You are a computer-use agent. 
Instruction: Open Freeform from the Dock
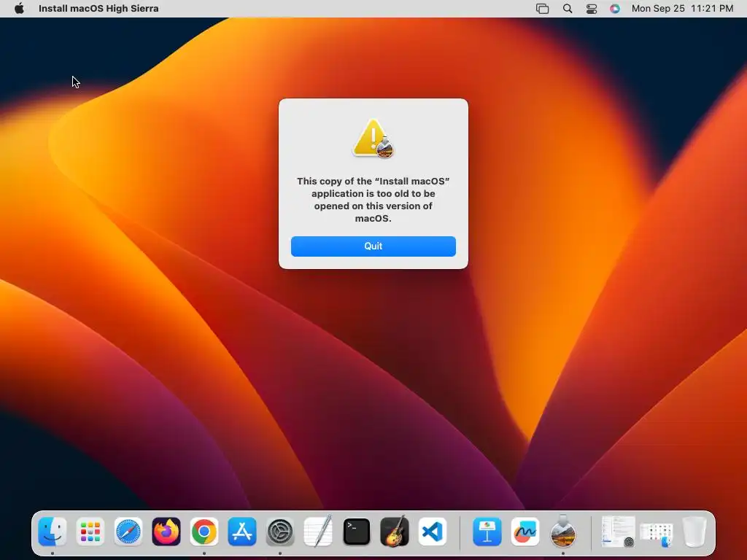pos(525,532)
